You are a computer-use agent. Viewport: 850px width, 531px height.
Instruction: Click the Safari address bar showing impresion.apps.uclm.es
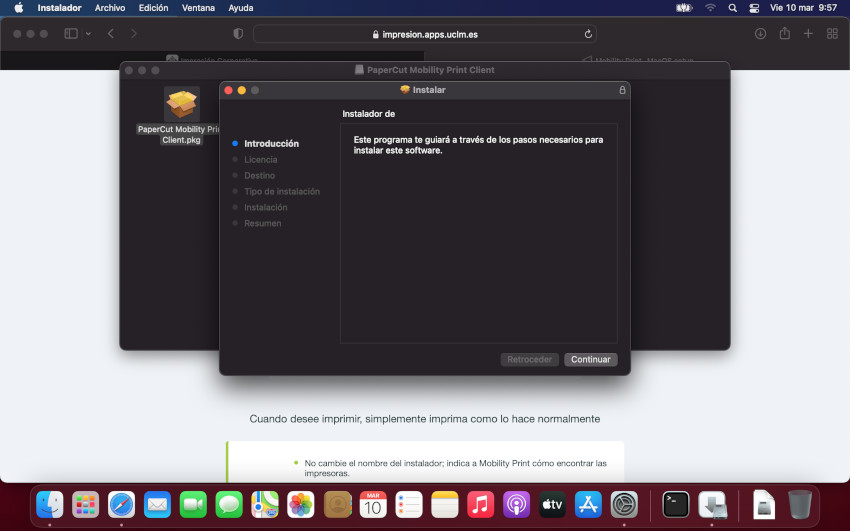tap(424, 34)
